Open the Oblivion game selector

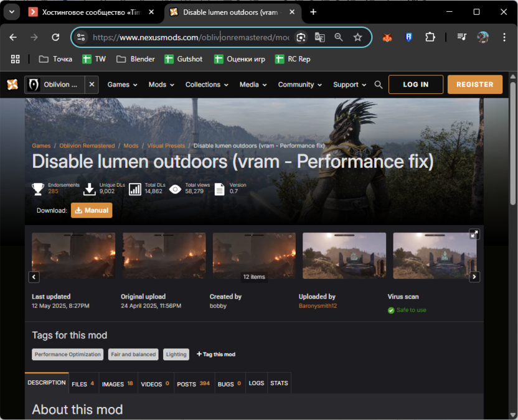coord(55,85)
